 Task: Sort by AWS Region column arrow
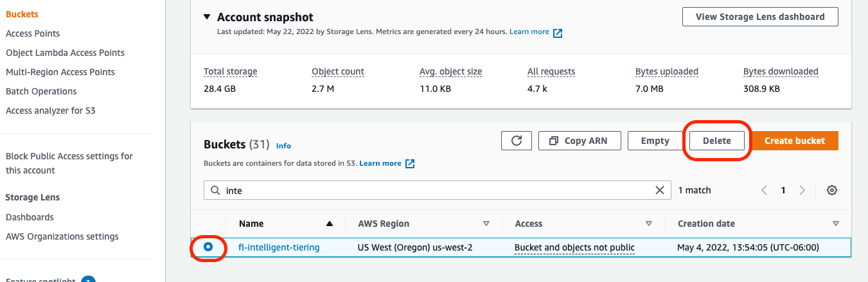tap(486, 224)
